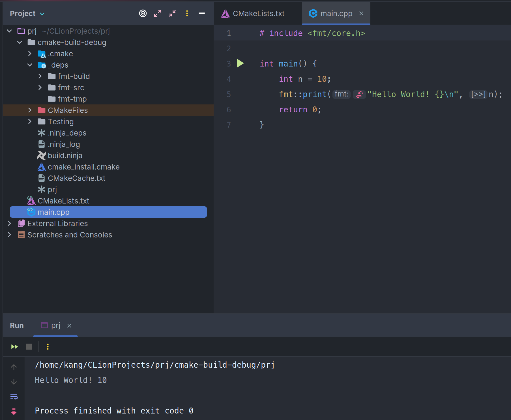This screenshot has width=511, height=420.
Task: Expand the fmt-src folder
Action: click(x=40, y=87)
